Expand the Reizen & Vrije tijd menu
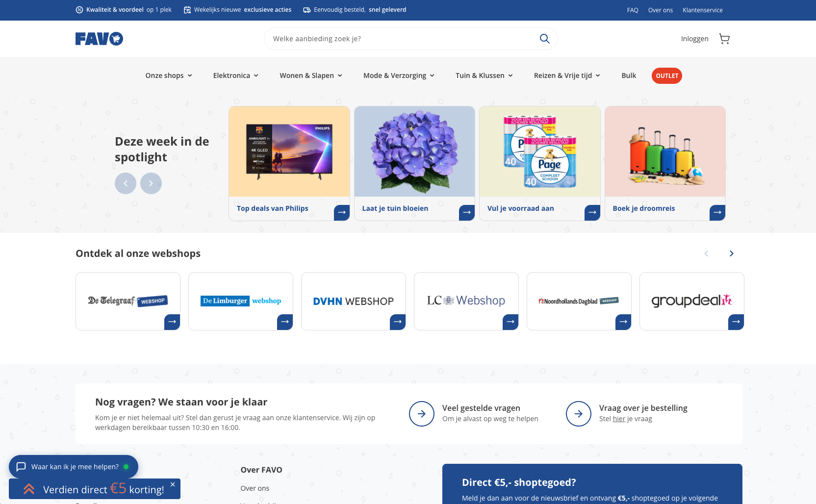 (567, 76)
